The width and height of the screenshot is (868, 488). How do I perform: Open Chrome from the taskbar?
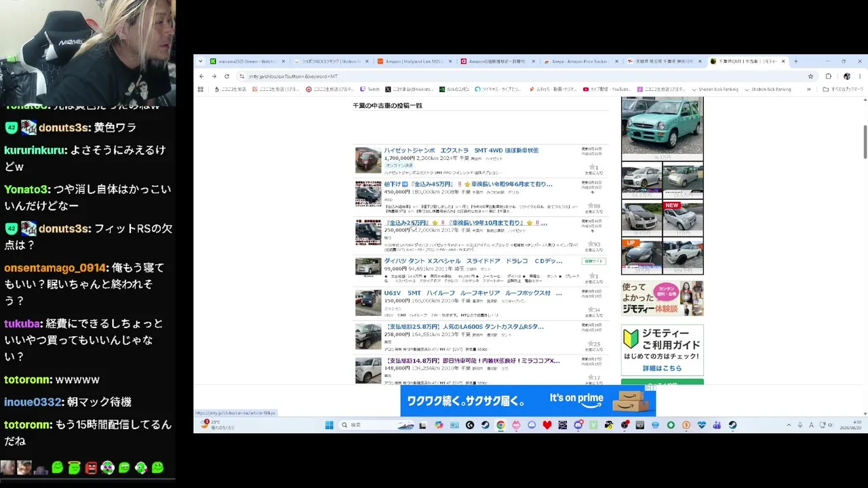(500, 425)
